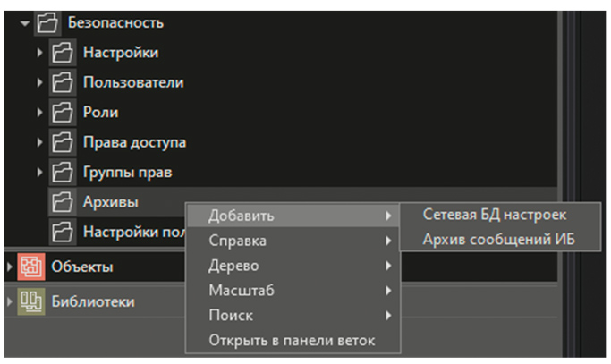Image resolution: width=611 pixels, height=364 pixels.
Task: Click the Права доступа folder icon
Action: [x=61, y=143]
